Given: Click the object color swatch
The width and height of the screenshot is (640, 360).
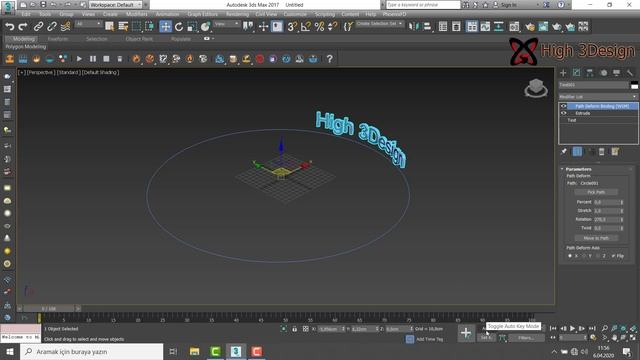Looking at the screenshot, I should pyautogui.click(x=634, y=85).
